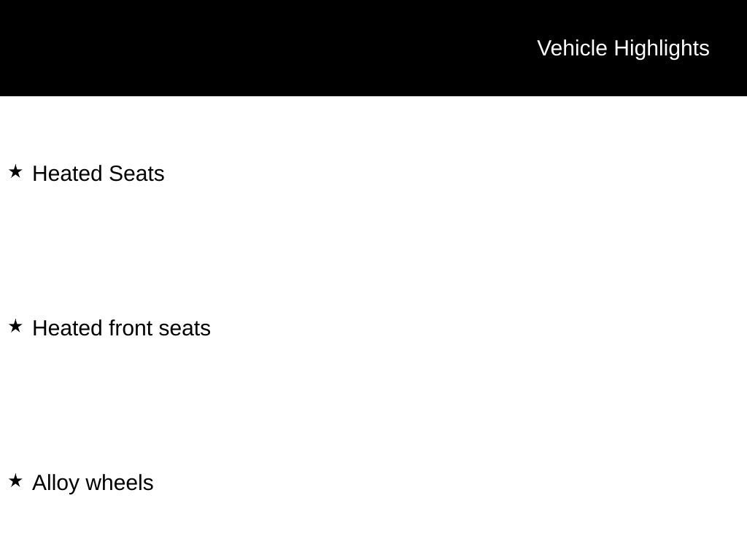This screenshot has height=560, width=747.
Task: Click the word front in second highlight
Action: 131,328
